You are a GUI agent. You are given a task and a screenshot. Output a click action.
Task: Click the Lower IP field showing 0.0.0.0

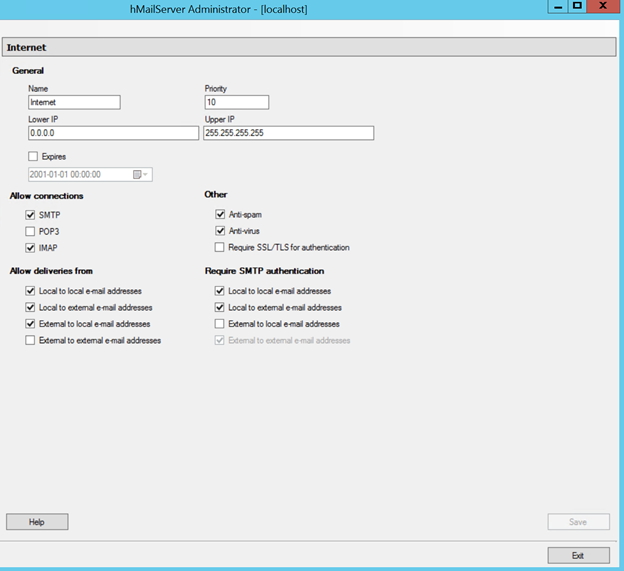pyautogui.click(x=113, y=133)
